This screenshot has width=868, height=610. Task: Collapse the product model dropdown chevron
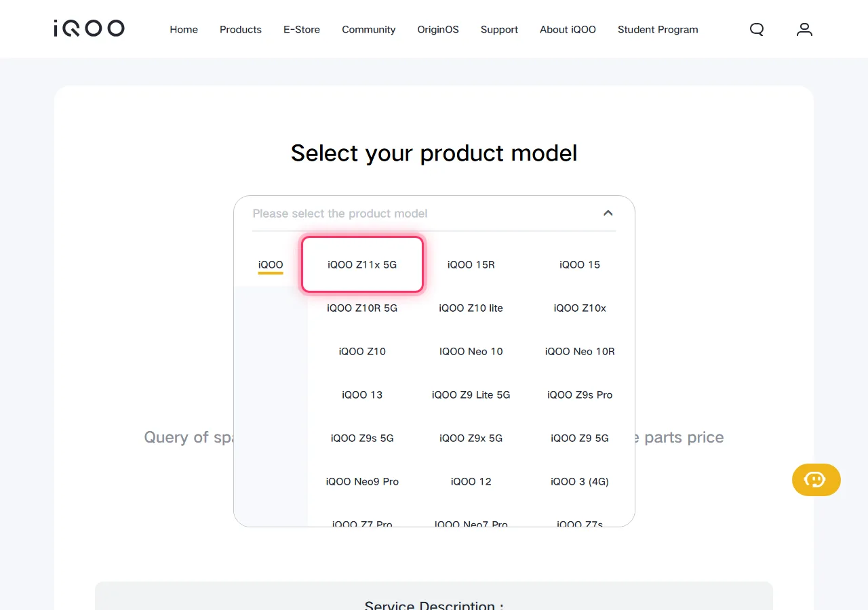(608, 213)
